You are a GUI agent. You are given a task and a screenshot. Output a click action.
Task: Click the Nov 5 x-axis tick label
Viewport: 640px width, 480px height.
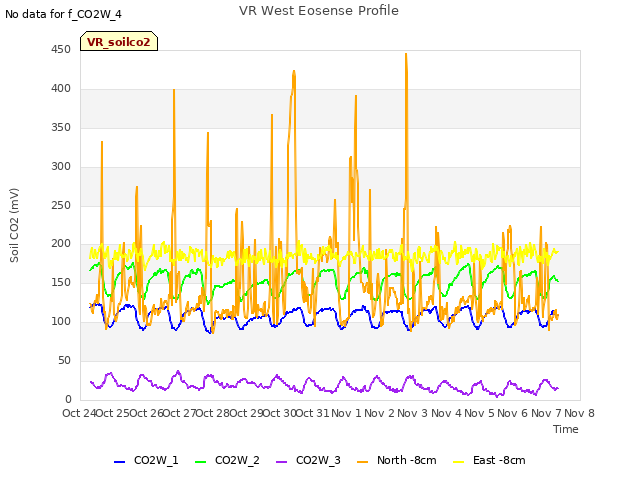pos(479,413)
